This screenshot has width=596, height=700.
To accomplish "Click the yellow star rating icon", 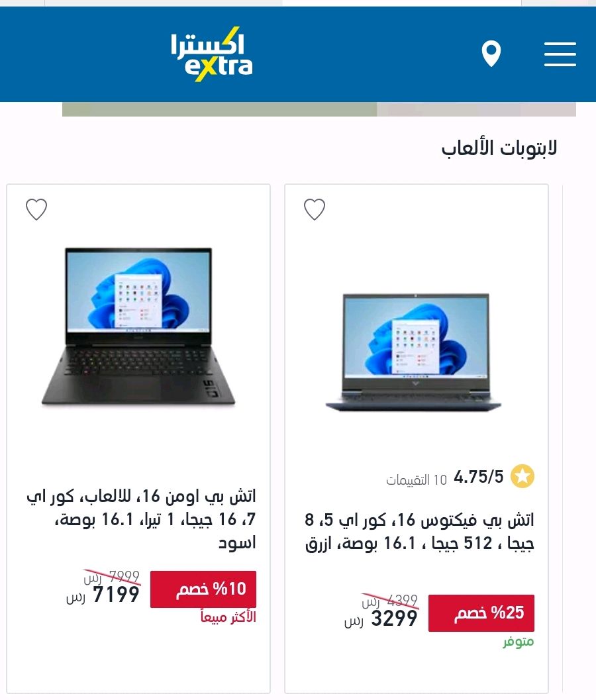I will (x=522, y=476).
